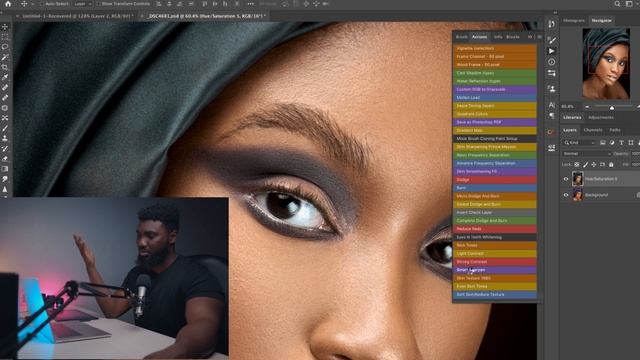Viewport: 640px width, 360px height.
Task: Open the search magnifier icon
Action: coord(617,4)
